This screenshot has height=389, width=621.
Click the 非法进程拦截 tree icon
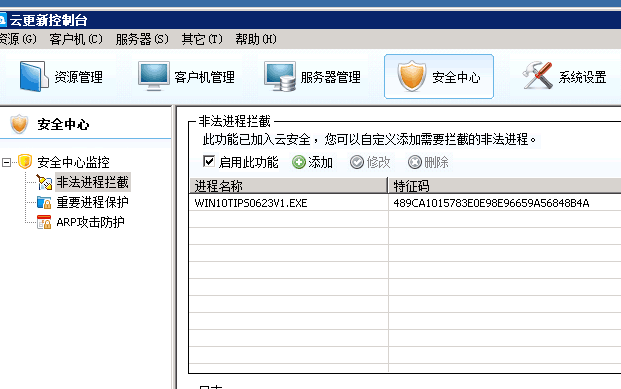[44, 182]
